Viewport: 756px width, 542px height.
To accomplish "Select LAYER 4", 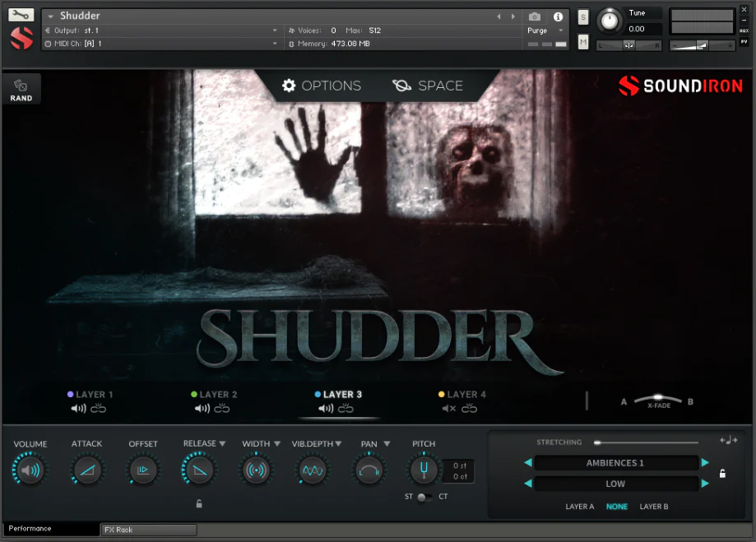I will (461, 395).
